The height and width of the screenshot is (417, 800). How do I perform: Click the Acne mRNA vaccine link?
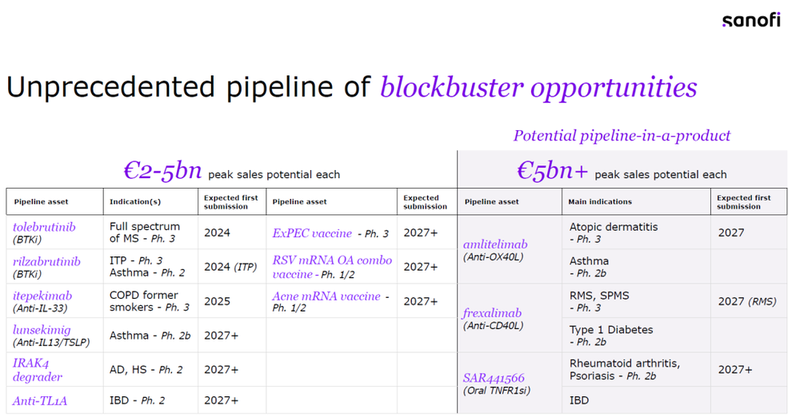(x=323, y=299)
